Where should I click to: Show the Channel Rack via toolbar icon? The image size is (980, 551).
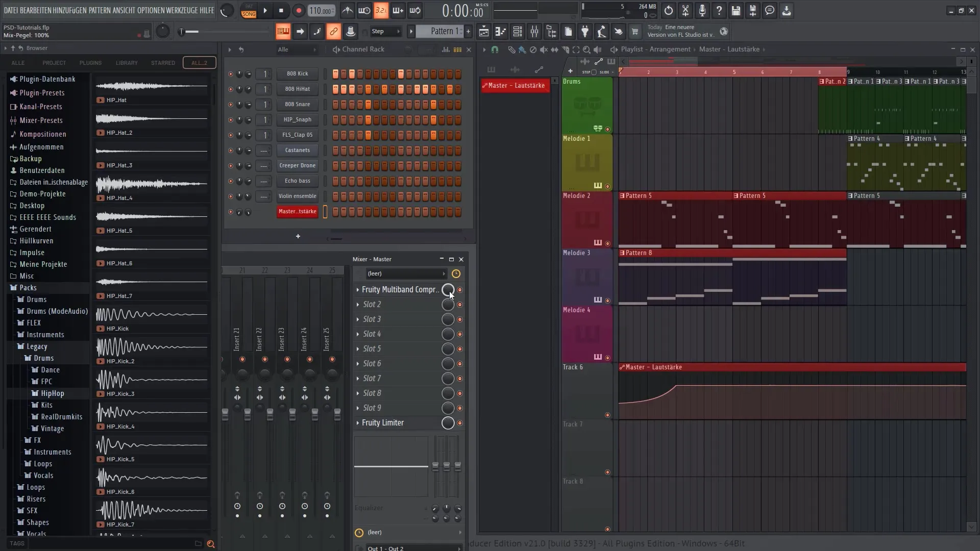pos(517,32)
